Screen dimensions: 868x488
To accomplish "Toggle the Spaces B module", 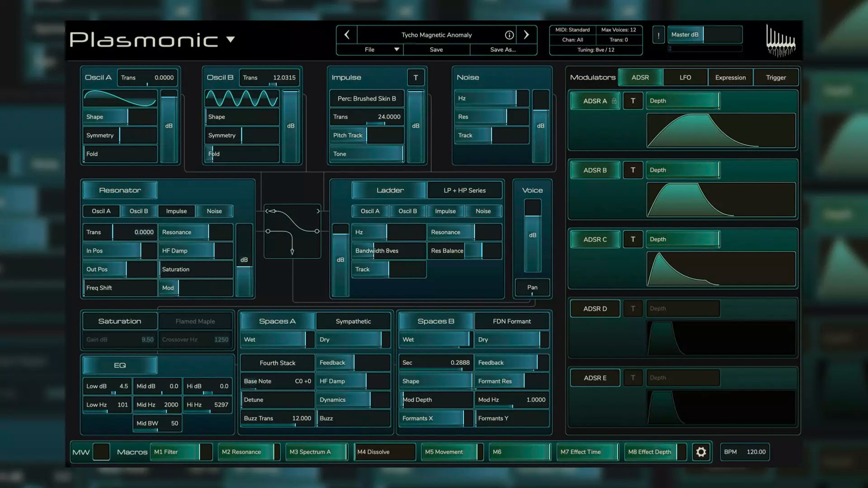I will click(x=436, y=321).
